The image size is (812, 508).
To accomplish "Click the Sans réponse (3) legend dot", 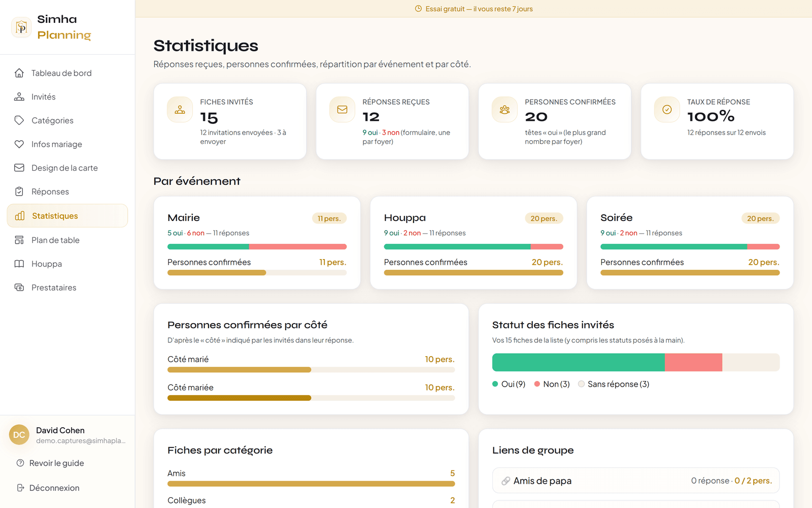I will pyautogui.click(x=582, y=384).
